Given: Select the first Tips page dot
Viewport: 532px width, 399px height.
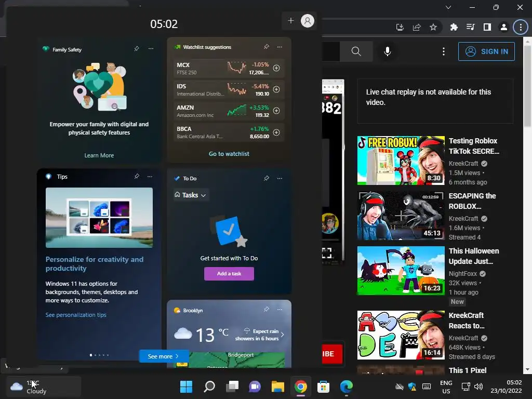Looking at the screenshot, I should (x=90, y=355).
